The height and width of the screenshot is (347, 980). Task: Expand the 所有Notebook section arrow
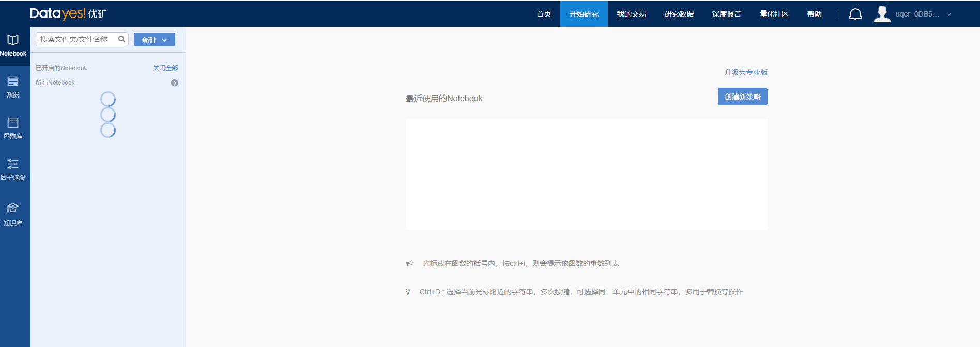(x=175, y=83)
